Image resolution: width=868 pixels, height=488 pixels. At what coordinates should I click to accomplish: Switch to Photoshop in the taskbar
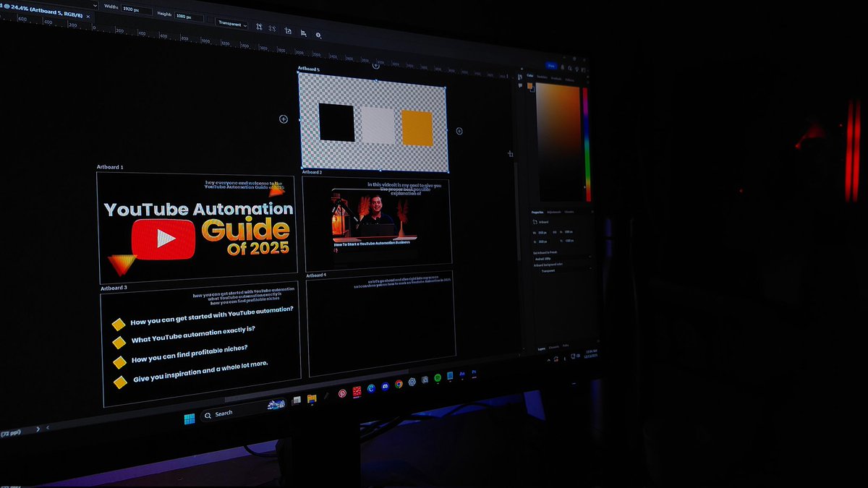click(475, 372)
